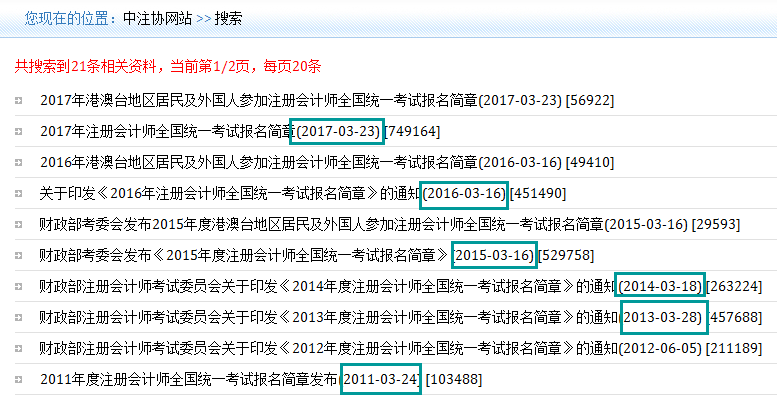
Task: Open 2017年港澳台地区居民及外国人参加注册会计师考试报名简章 link
Action: pyautogui.click(x=259, y=101)
